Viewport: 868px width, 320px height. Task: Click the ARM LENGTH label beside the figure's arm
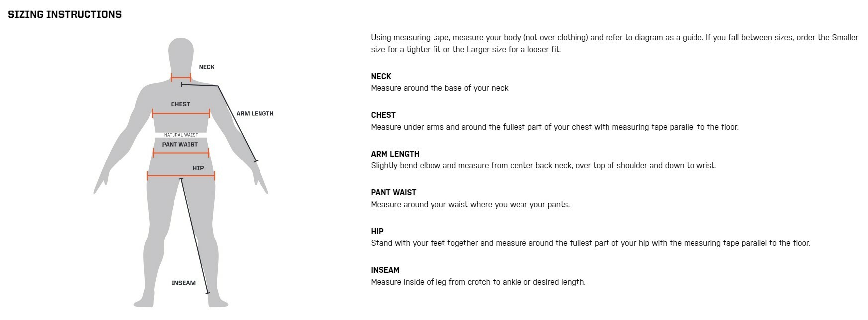(255, 113)
